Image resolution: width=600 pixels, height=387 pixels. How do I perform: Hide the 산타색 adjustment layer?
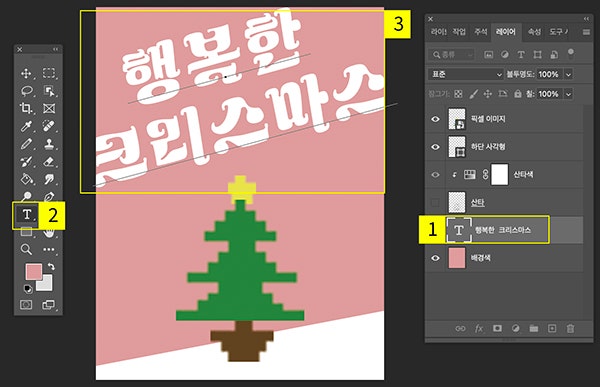(435, 175)
